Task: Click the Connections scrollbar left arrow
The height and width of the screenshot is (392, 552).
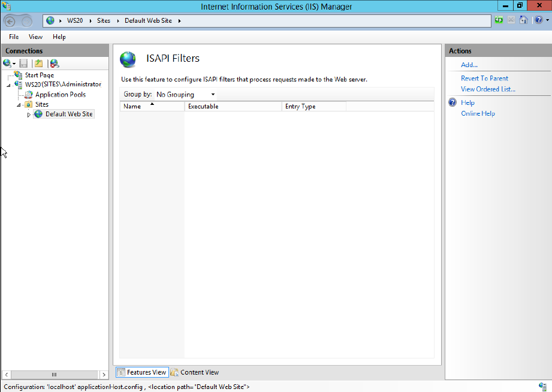Action: (7, 375)
